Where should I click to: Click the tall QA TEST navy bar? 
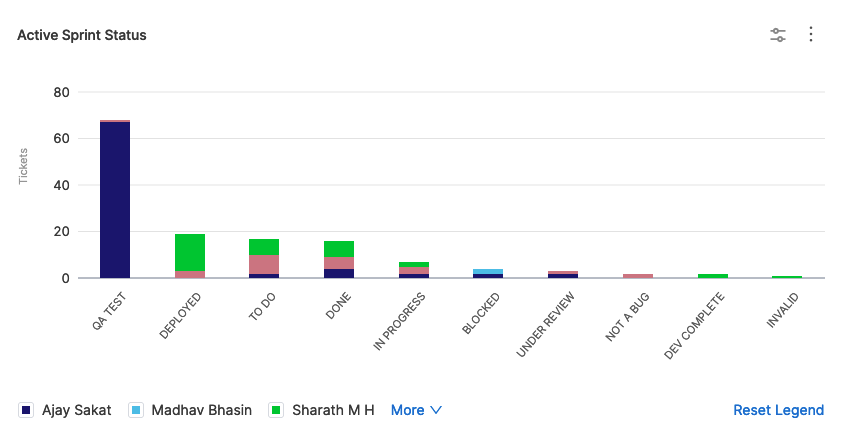pyautogui.click(x=115, y=200)
